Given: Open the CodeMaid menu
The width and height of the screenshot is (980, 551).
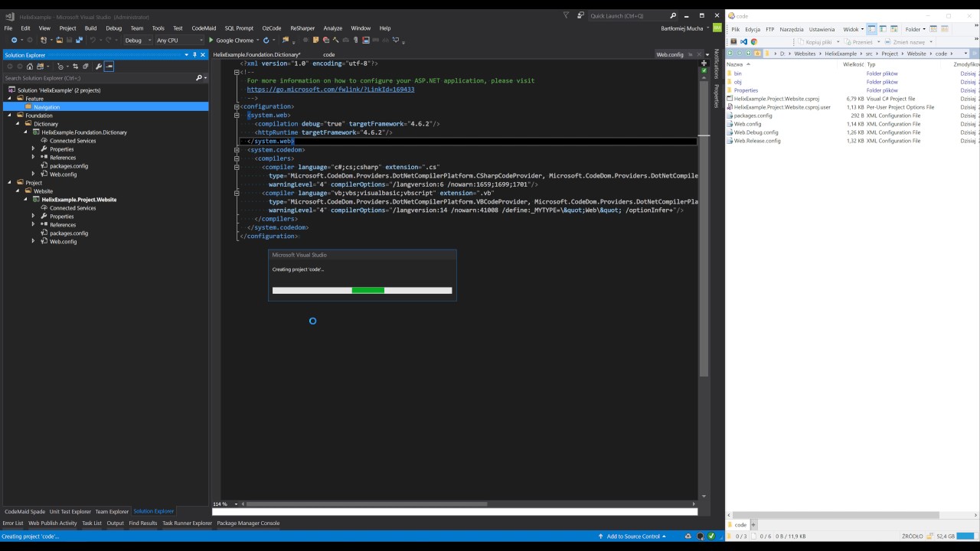Looking at the screenshot, I should [x=204, y=28].
